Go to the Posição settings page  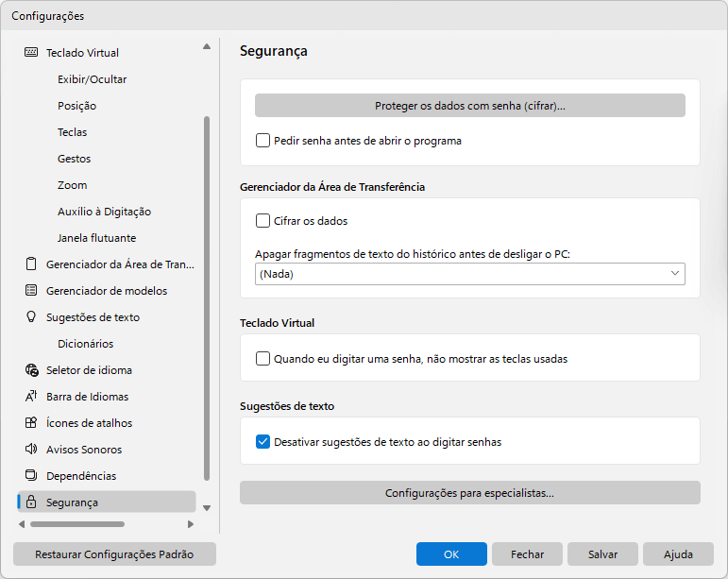pyautogui.click(x=76, y=106)
